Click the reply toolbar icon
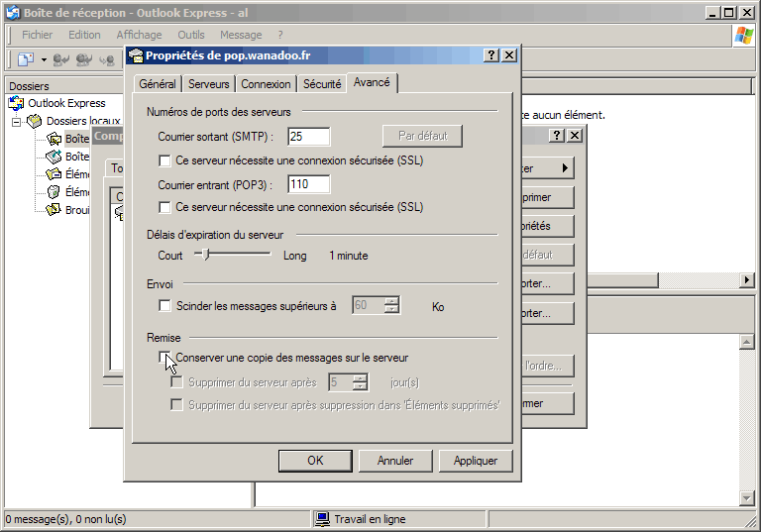 [x=61, y=60]
